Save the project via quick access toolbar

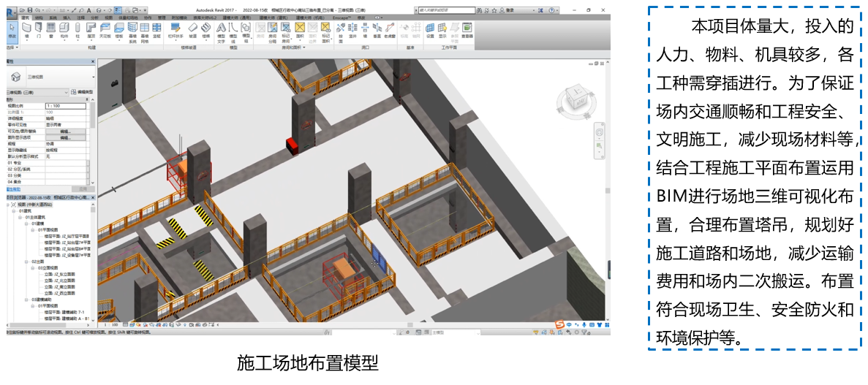[29, 10]
